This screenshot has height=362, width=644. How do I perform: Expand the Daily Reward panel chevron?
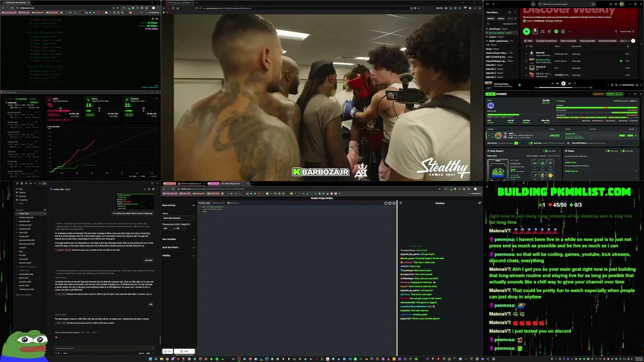tap(559, 151)
